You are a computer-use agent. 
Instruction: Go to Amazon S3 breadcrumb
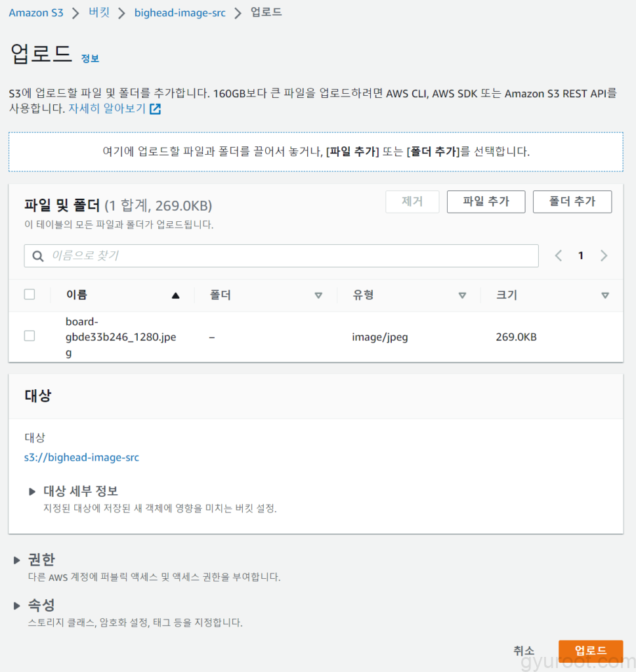click(x=36, y=12)
